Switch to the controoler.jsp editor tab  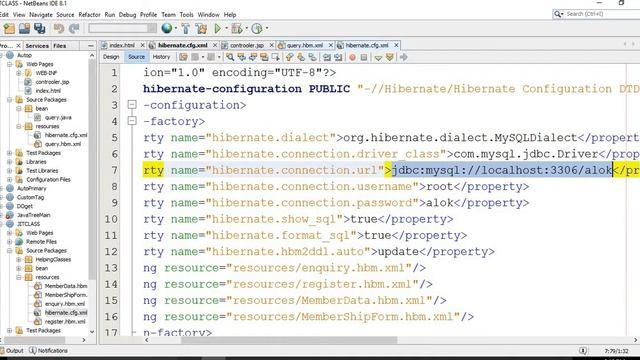247,45
